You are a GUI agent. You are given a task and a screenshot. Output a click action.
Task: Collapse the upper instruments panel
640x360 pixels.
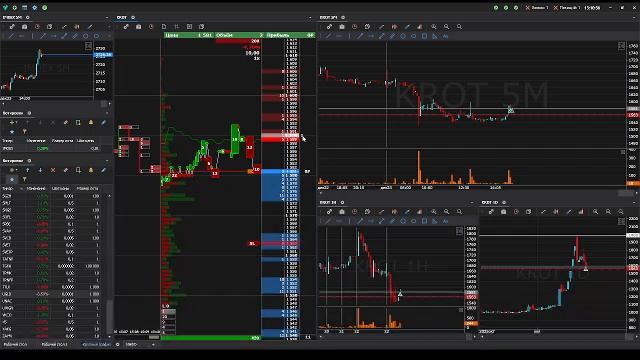[x=107, y=113]
